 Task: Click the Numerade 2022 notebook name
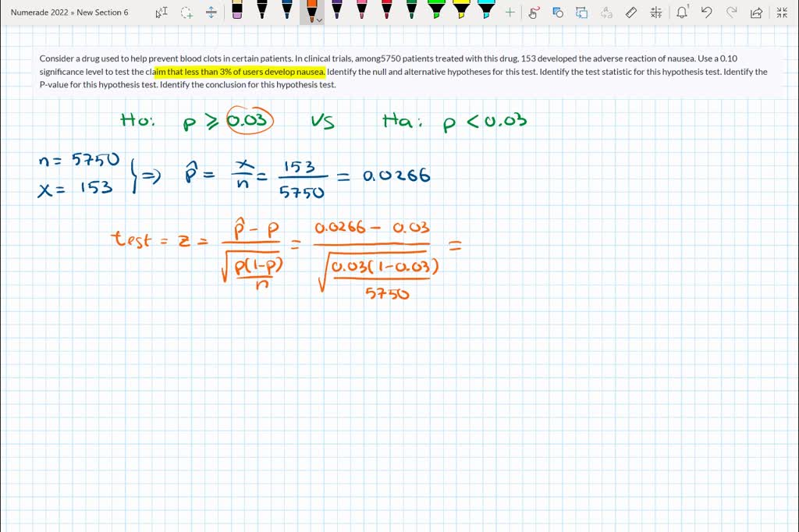pyautogui.click(x=39, y=12)
